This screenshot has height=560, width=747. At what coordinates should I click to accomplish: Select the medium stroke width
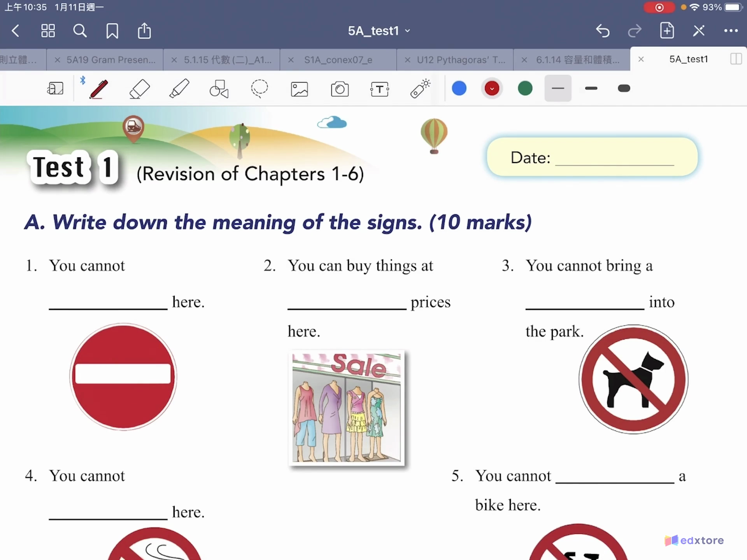click(591, 88)
